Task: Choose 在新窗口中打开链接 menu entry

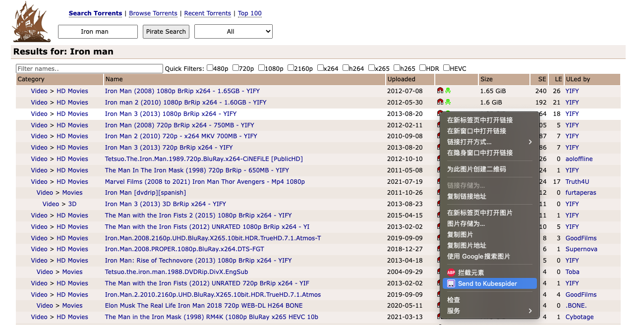Action: (489, 131)
